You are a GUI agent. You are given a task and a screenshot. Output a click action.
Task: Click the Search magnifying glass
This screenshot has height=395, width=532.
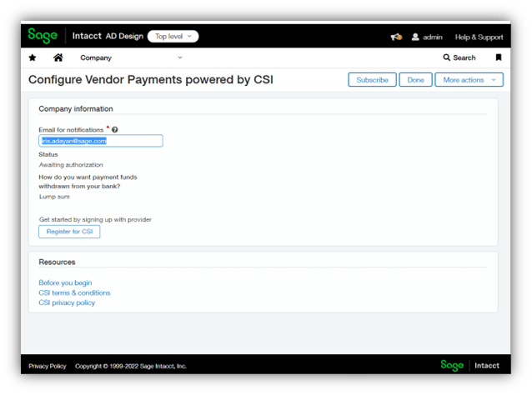tap(447, 57)
